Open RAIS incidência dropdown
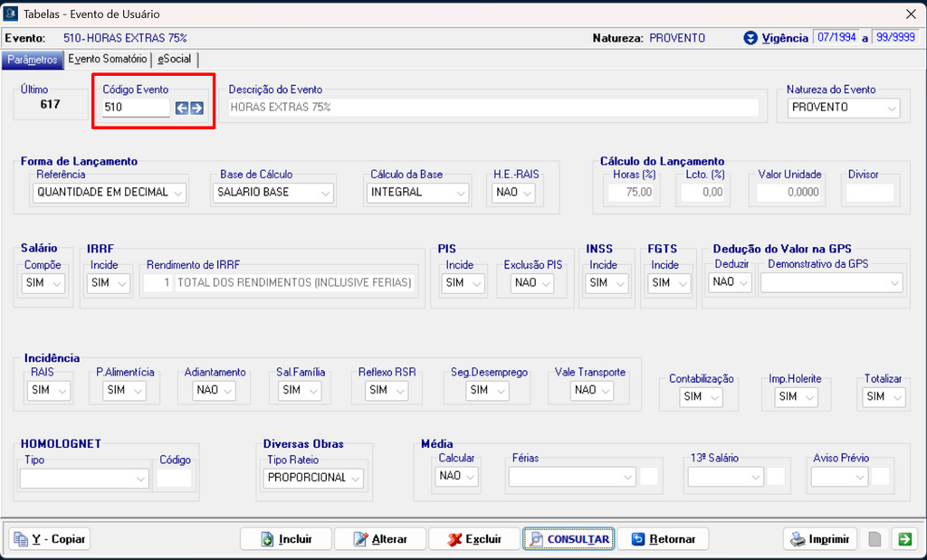Viewport: 927px width, 560px height. 49,391
